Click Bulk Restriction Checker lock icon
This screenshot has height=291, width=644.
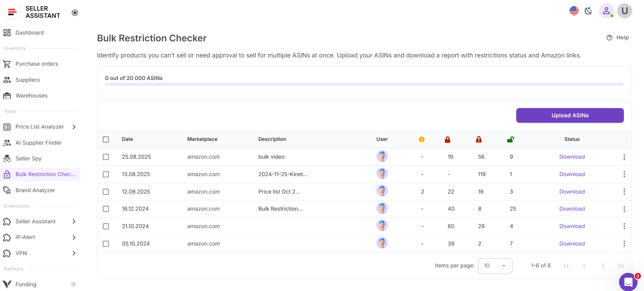point(7,174)
